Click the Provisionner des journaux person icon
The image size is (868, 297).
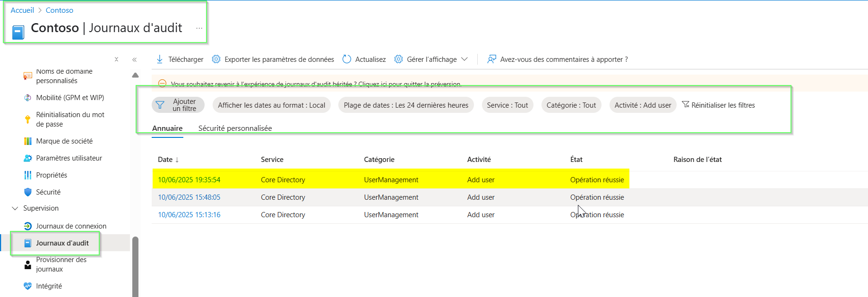point(28,265)
